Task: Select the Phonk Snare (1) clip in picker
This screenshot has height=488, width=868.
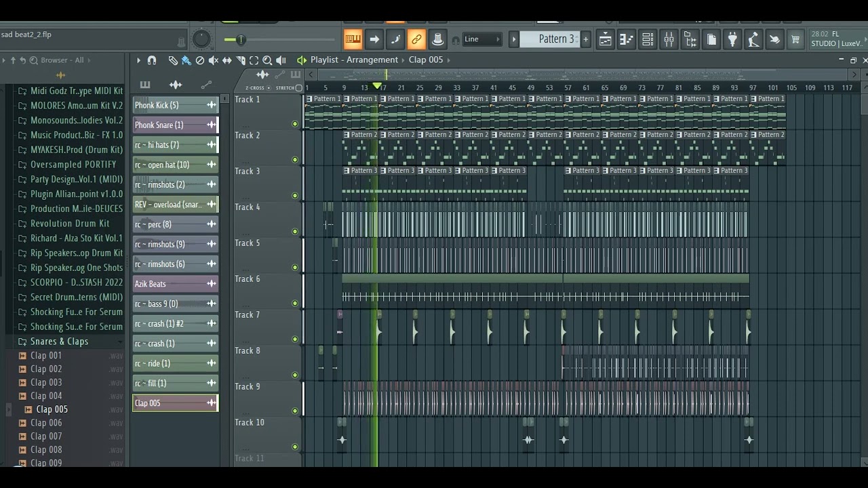Action: click(175, 125)
